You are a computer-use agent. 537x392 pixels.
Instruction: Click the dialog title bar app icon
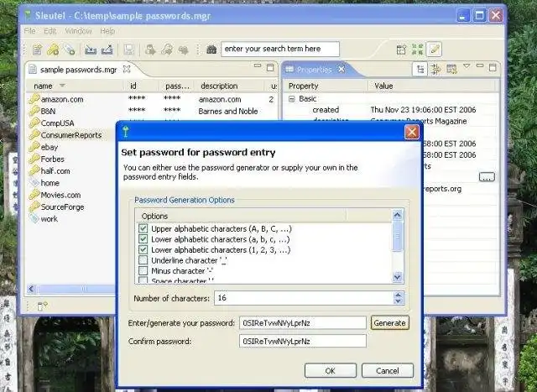[x=126, y=132]
